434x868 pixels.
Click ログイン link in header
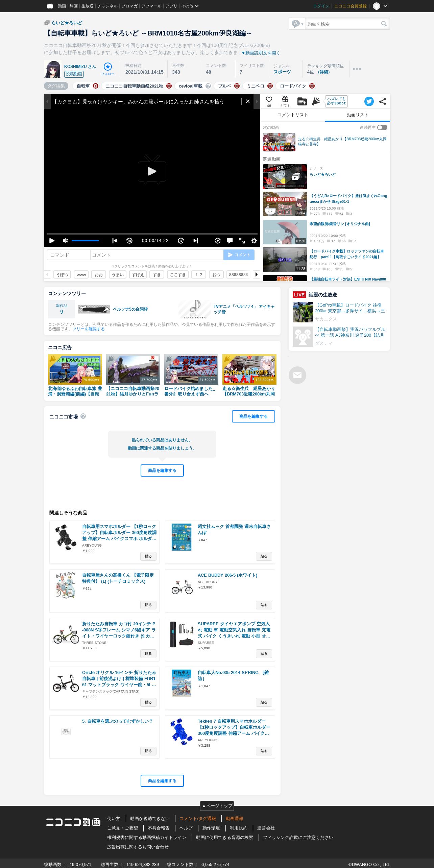(x=321, y=6)
